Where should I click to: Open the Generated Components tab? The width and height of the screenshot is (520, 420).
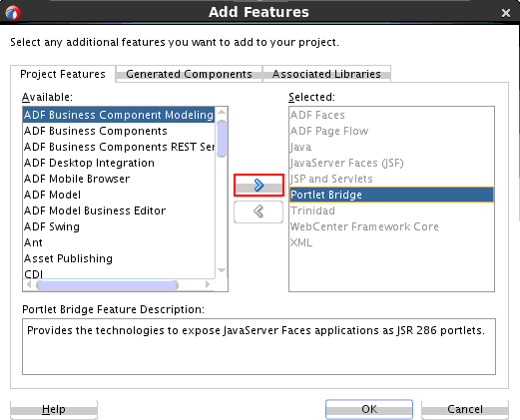(x=189, y=74)
